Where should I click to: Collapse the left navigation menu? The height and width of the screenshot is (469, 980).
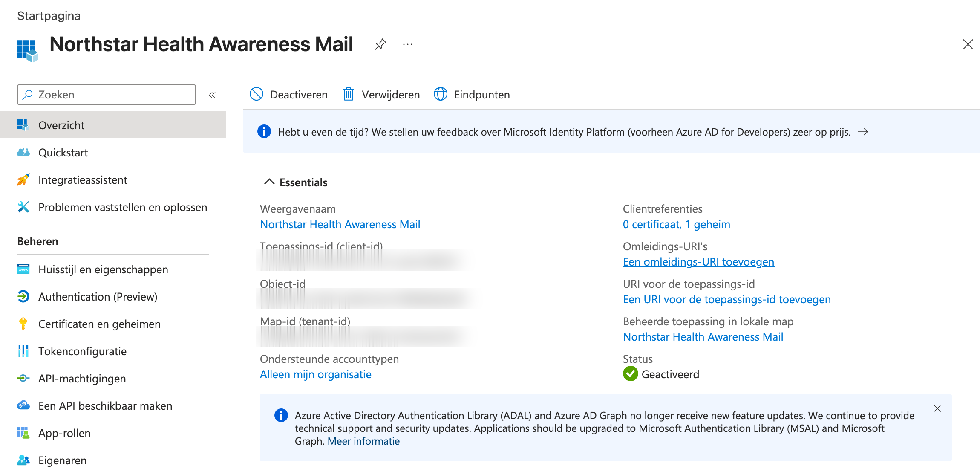(212, 95)
